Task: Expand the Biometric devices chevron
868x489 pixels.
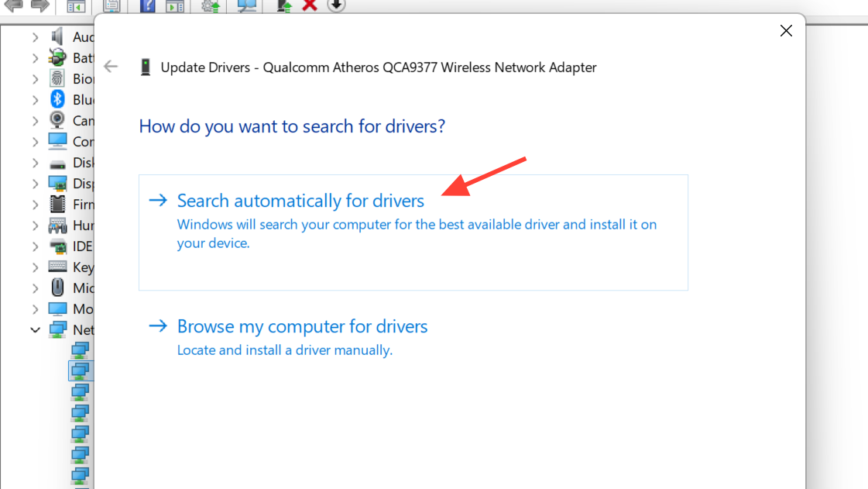Action: pyautogui.click(x=35, y=79)
